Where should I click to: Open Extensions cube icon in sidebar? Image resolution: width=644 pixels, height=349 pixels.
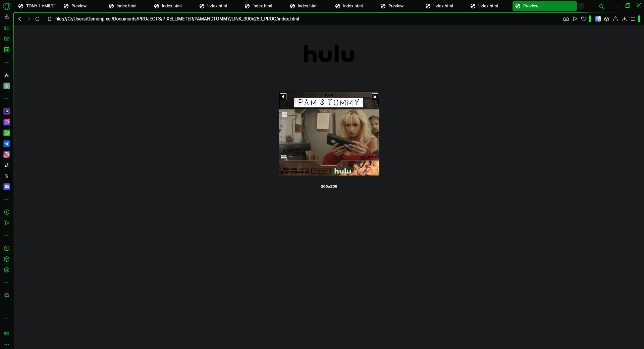[x=7, y=259]
